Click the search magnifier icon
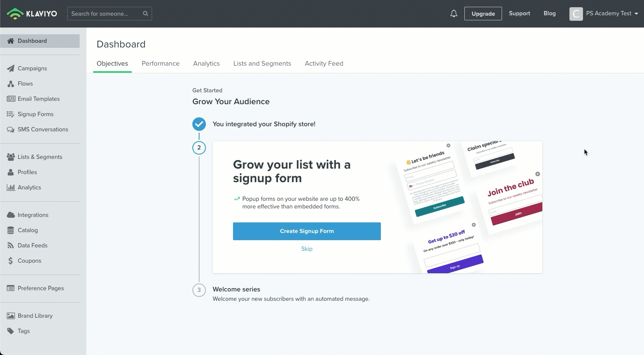The image size is (644, 355). click(145, 14)
